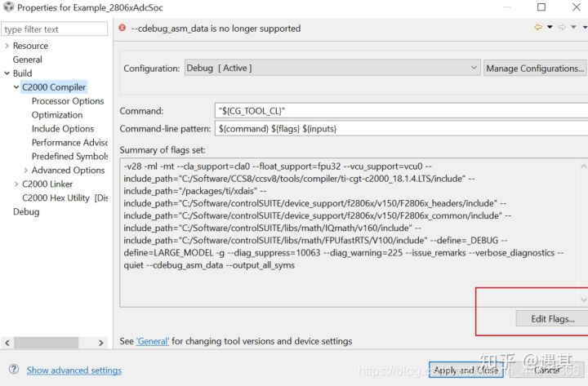Select Advanced Options tree item
This screenshot has width=588, height=386.
pyautogui.click(x=69, y=170)
